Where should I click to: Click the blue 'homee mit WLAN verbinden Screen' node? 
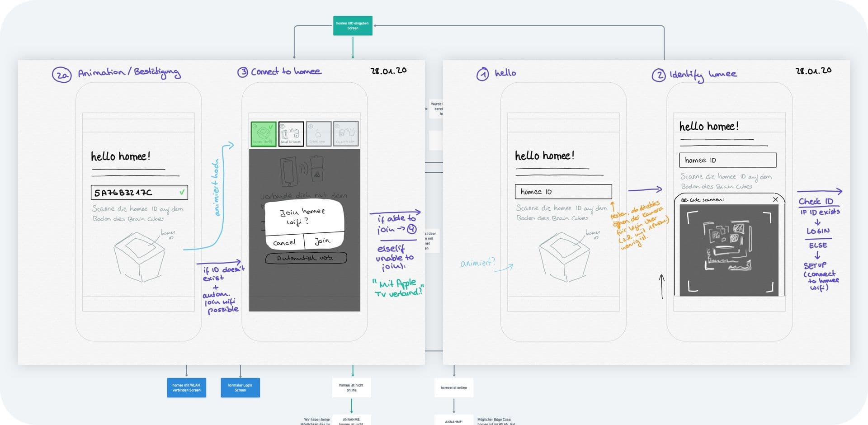pos(186,387)
